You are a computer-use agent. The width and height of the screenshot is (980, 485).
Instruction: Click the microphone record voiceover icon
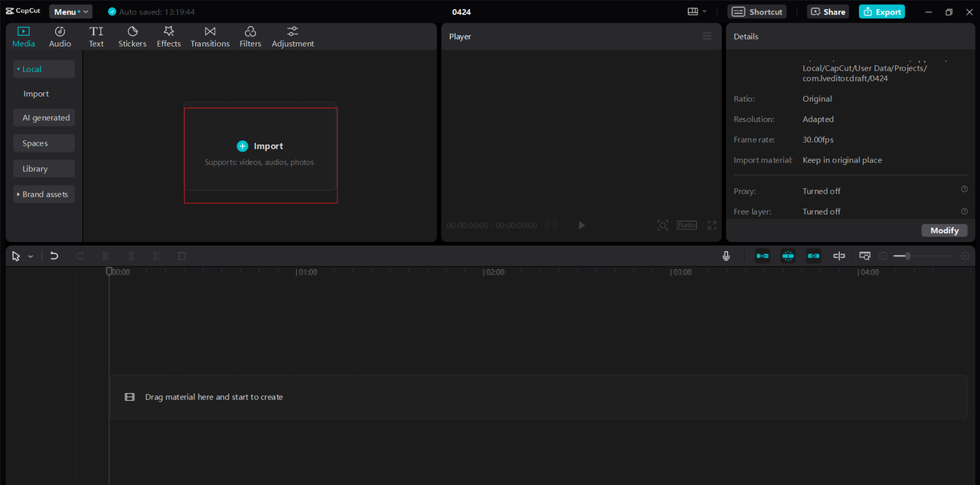[726, 256]
